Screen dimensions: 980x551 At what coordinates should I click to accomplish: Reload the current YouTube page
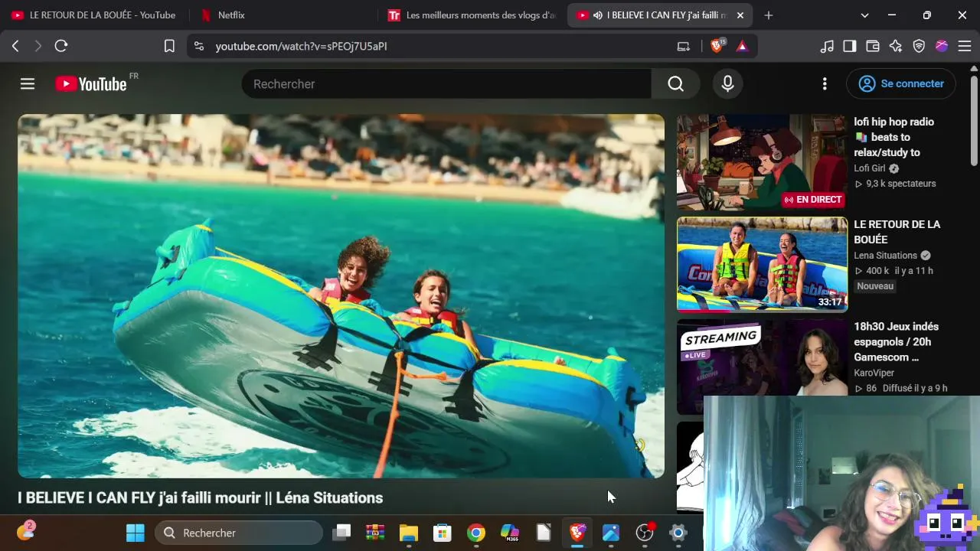(x=61, y=46)
